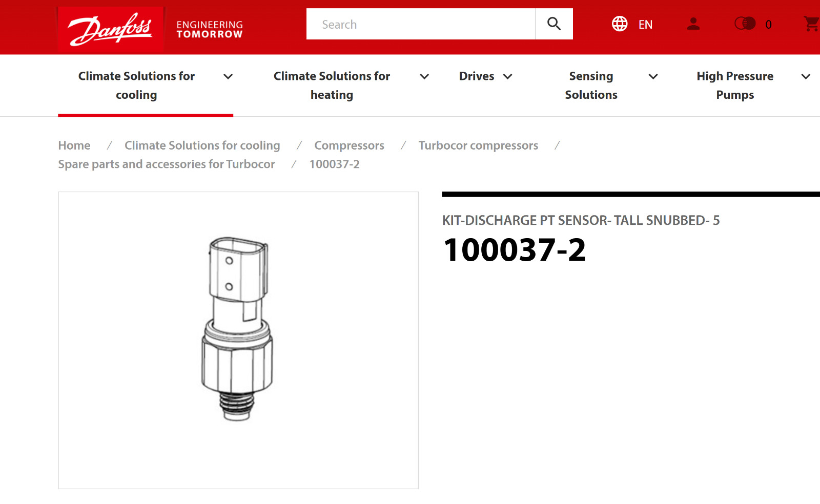Open Spare parts and accessories for Turbocor
Viewport: 820px width, 504px height.
(167, 164)
